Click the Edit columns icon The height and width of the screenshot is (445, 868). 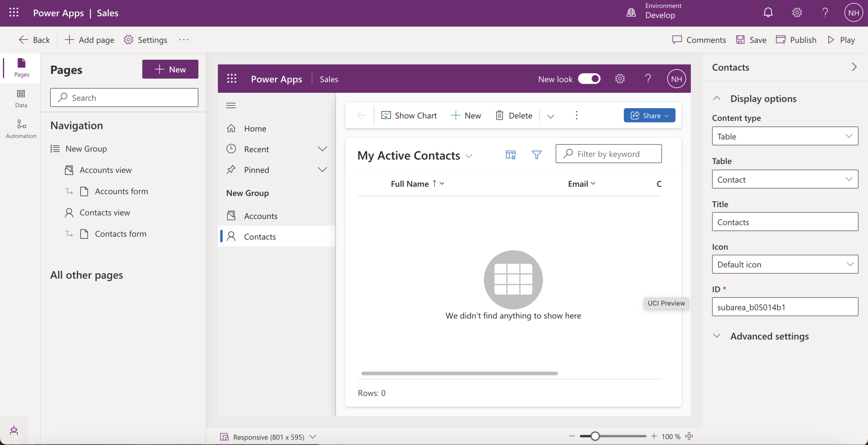click(510, 155)
